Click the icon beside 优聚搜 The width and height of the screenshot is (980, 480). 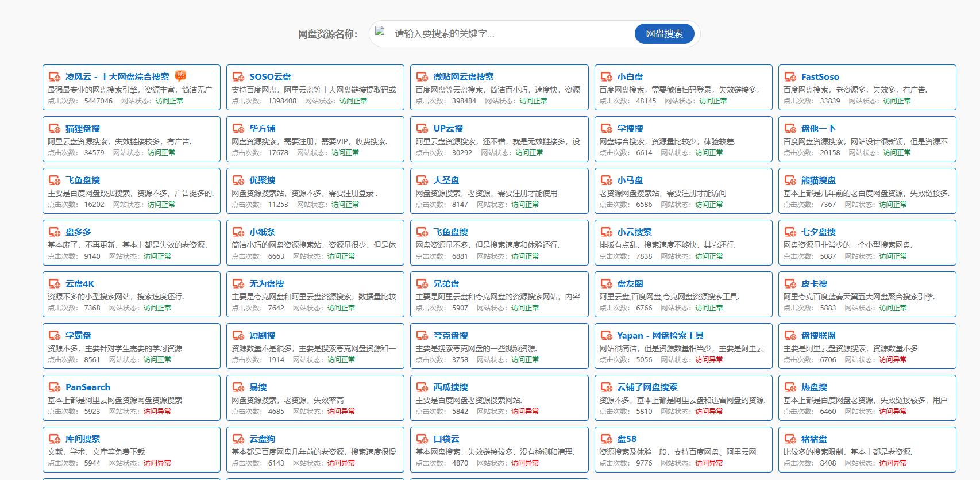point(238,180)
